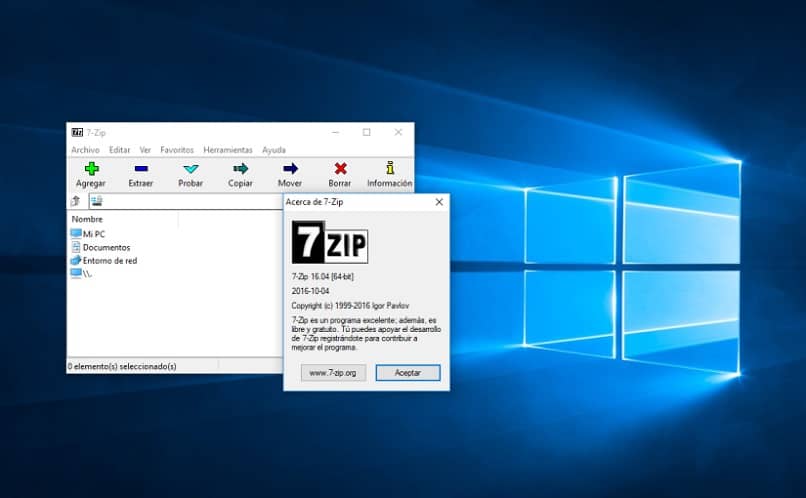Select the \\. drive icon

[76, 273]
